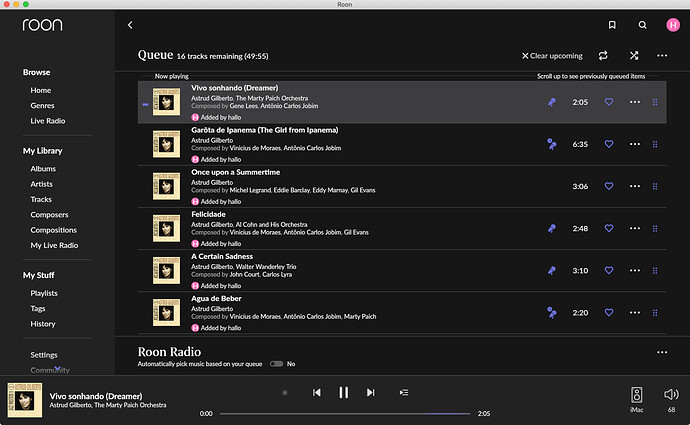690x425 pixels.
Task: Open more options for Once upon a Summertime
Action: tap(635, 186)
